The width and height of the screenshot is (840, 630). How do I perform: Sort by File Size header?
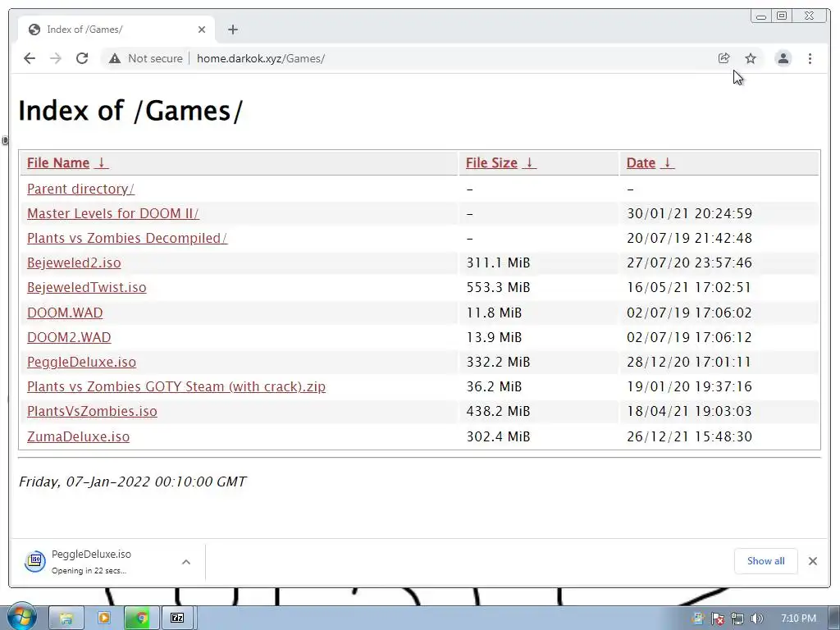(x=491, y=163)
